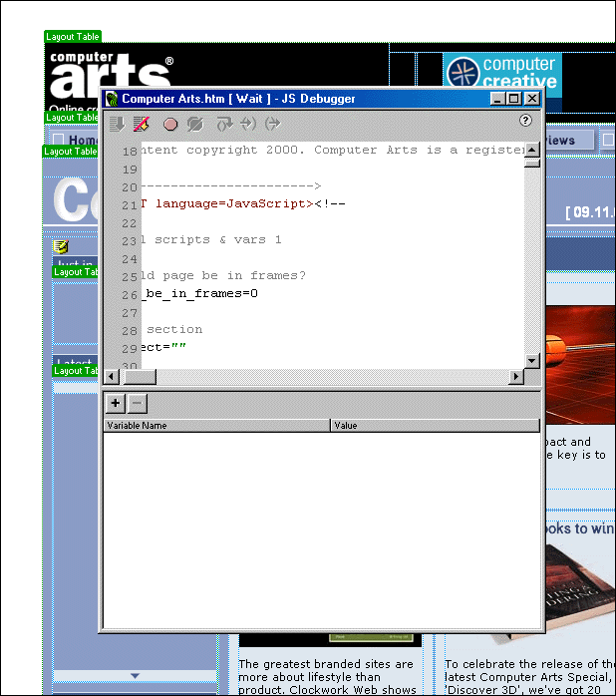Viewport: 616px width, 696px height.
Task: Click the code scroll down arrow
Action: pos(531,360)
